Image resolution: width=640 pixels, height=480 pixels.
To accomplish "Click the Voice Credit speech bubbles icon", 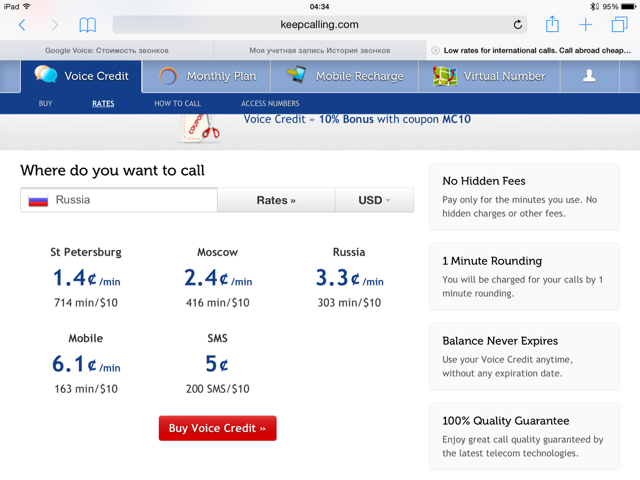I will 46,74.
